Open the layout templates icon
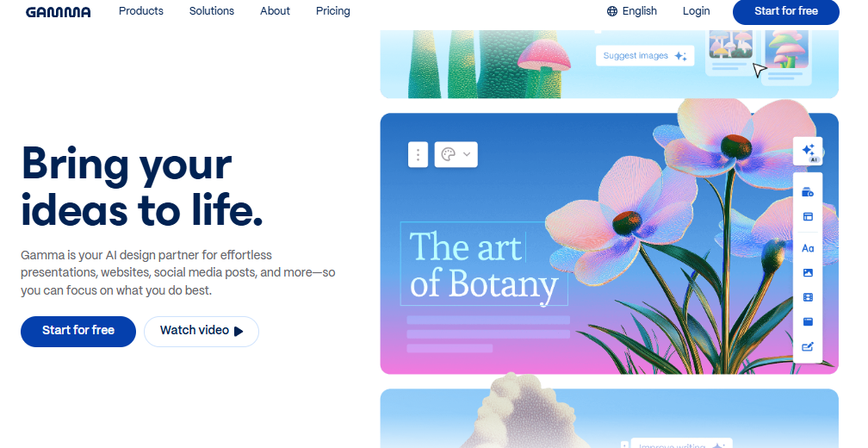 click(x=808, y=217)
